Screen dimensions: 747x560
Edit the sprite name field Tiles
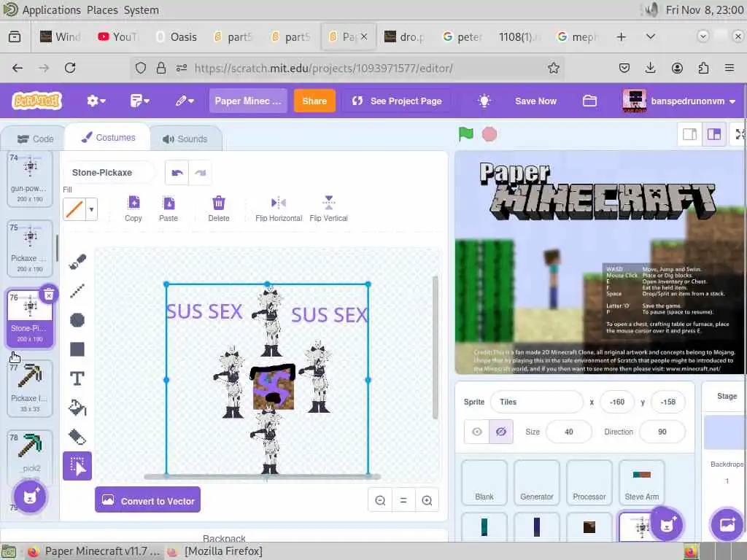pos(536,402)
